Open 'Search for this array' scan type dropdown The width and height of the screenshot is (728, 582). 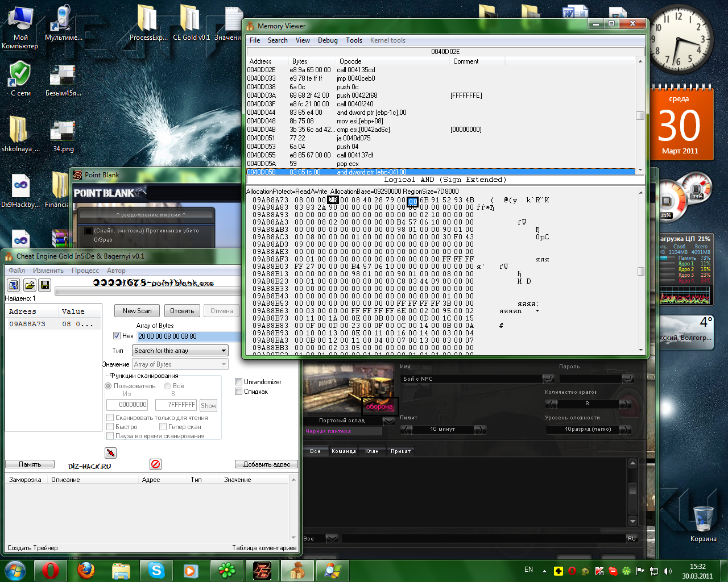click(x=180, y=351)
